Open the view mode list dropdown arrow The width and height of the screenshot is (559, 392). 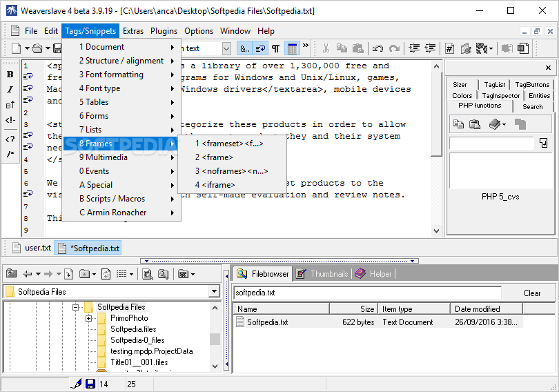coord(131,274)
